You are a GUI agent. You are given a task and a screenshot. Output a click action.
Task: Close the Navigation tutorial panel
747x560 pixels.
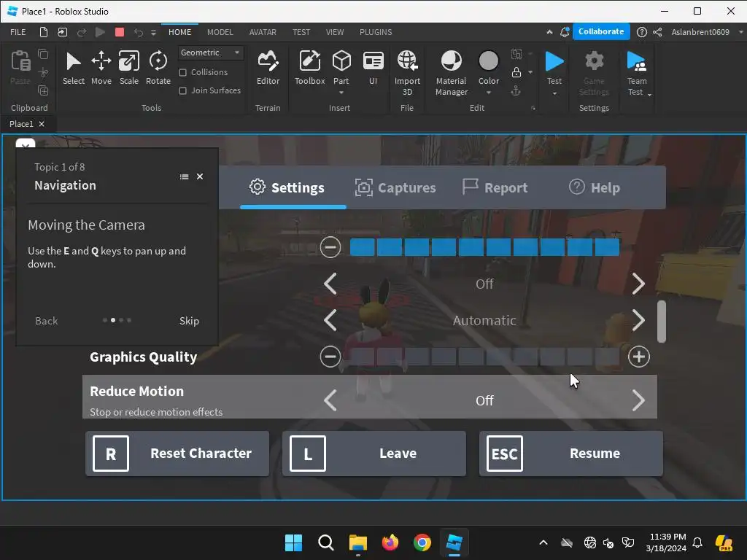200,176
